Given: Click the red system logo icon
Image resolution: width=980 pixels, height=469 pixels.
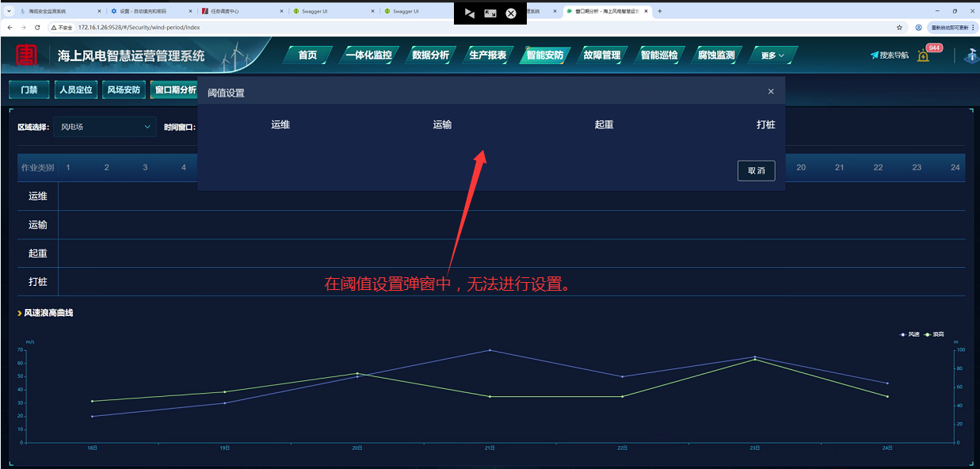Looking at the screenshot, I should point(27,55).
